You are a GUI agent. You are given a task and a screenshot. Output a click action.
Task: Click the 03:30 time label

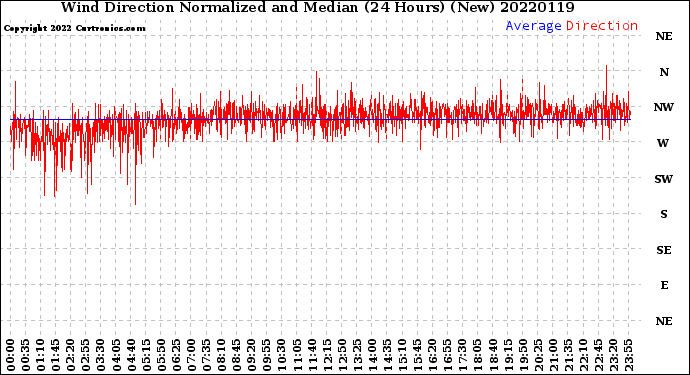click(101, 355)
